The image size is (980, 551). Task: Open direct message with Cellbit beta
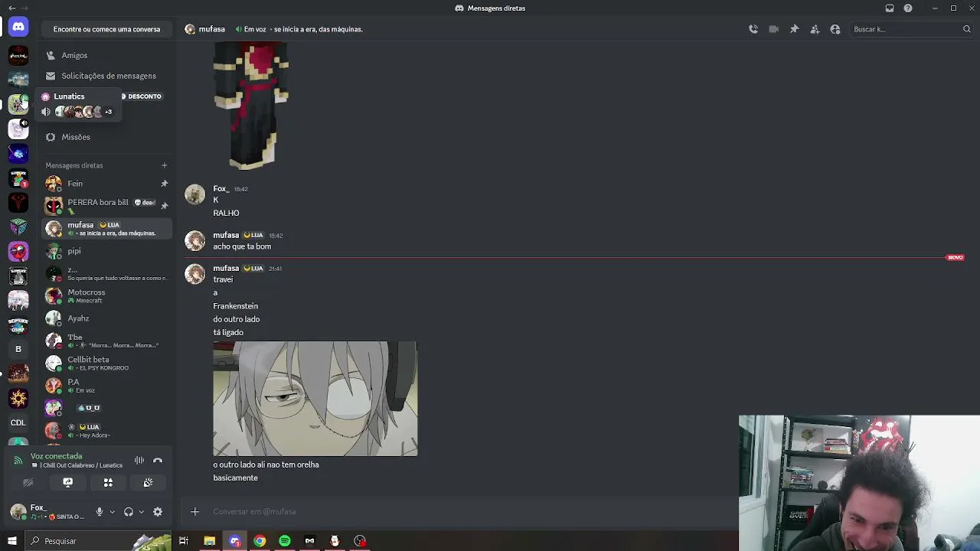(x=106, y=363)
